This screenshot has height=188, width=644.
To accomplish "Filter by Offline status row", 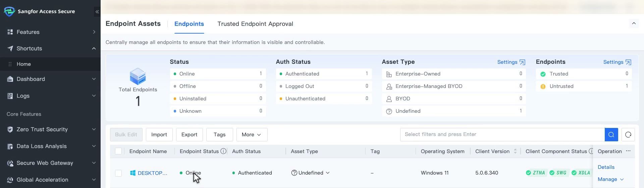I will coord(218,86).
